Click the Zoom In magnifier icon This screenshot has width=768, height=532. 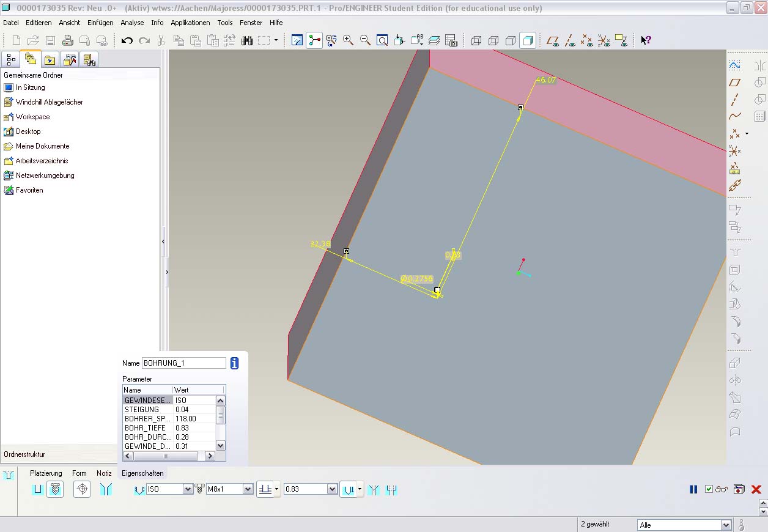coord(348,41)
